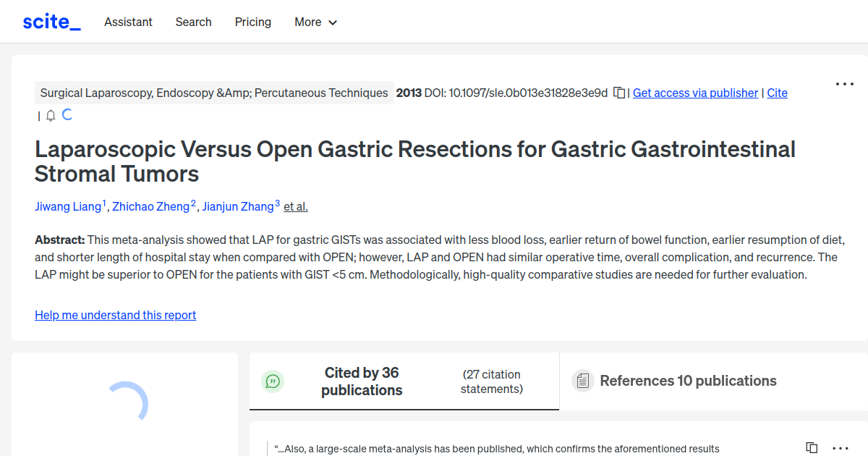Click the References document icon
Viewport: 868px width, 456px height.
tap(582, 380)
